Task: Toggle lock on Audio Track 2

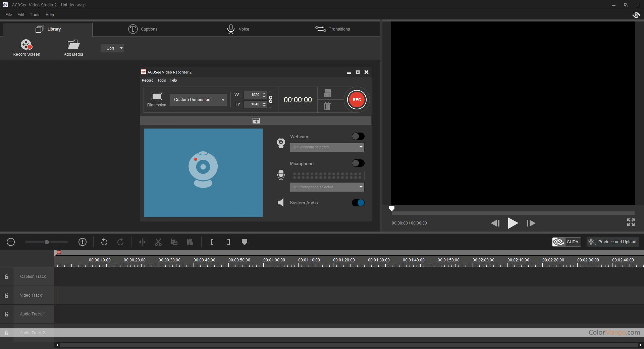Action: pyautogui.click(x=6, y=333)
